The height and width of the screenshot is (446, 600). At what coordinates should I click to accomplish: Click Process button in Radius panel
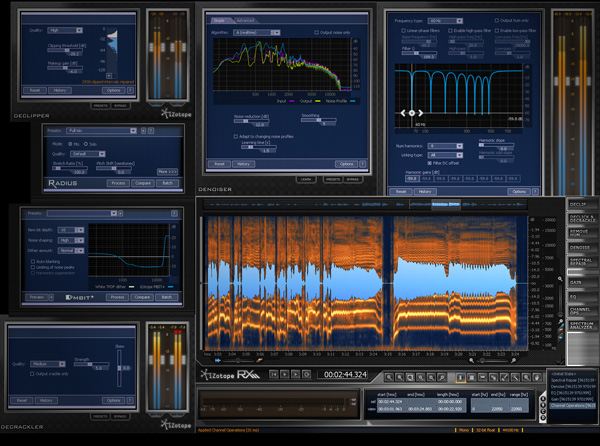(x=118, y=183)
